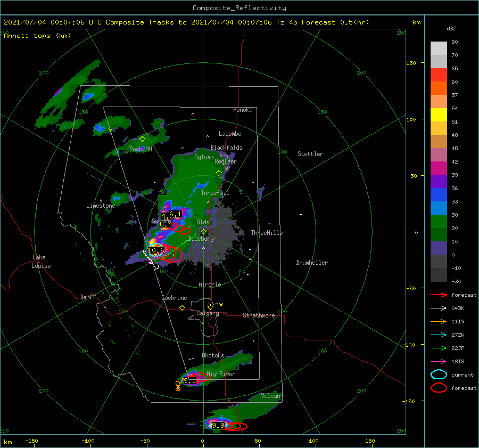Image resolution: width=479 pixels, height=448 pixels.
Task: Click the Lake Louise label
Action: click(41, 262)
